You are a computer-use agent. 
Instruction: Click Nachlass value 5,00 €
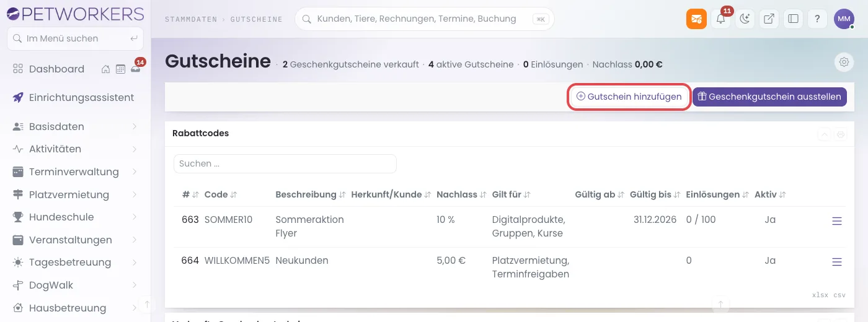click(451, 261)
